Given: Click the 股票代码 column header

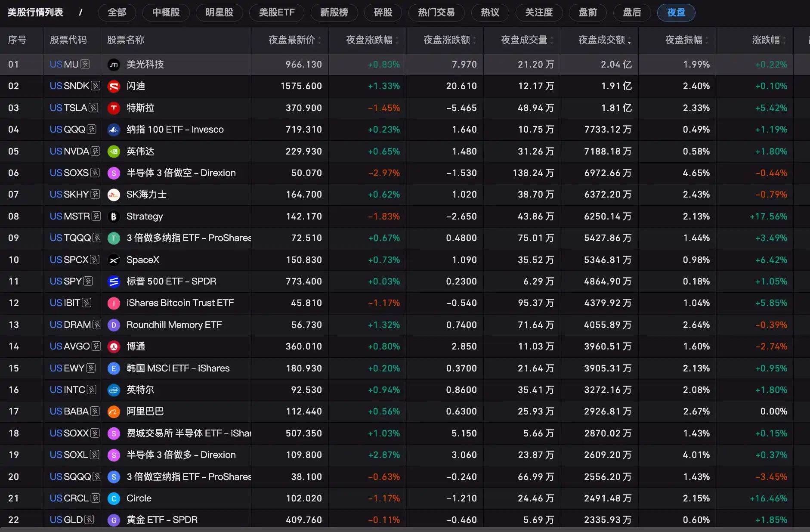Looking at the screenshot, I should point(68,40).
